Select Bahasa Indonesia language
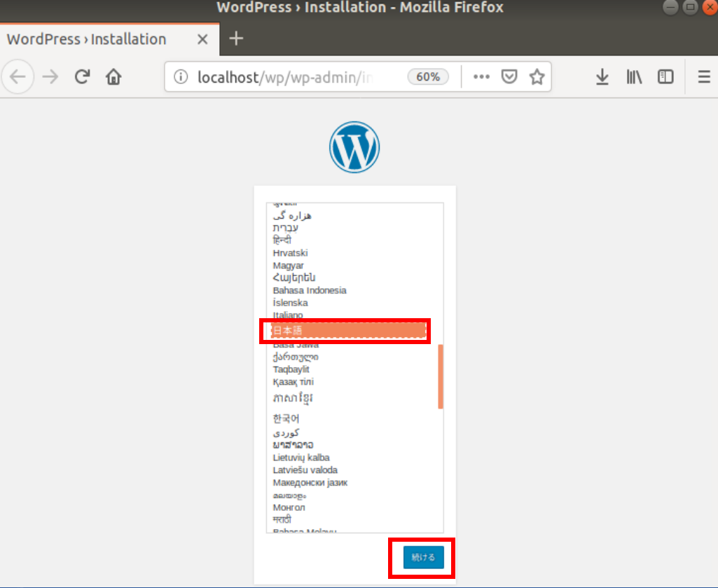 pyautogui.click(x=310, y=290)
